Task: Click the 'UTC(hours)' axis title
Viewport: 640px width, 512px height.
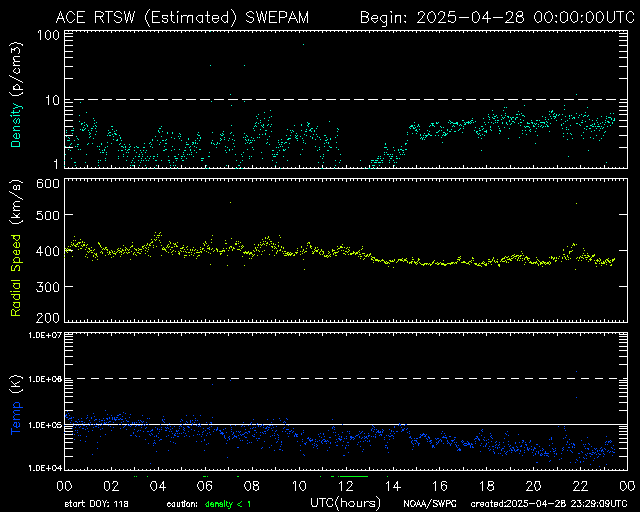Action: [345, 503]
